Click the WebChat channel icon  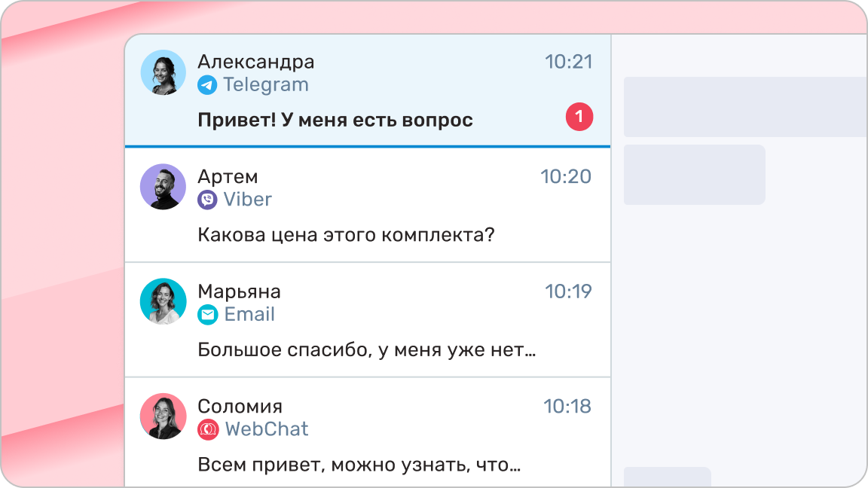207,429
